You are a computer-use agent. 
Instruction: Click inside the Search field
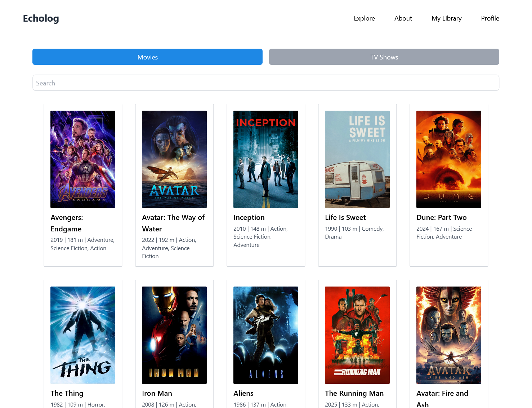266,83
